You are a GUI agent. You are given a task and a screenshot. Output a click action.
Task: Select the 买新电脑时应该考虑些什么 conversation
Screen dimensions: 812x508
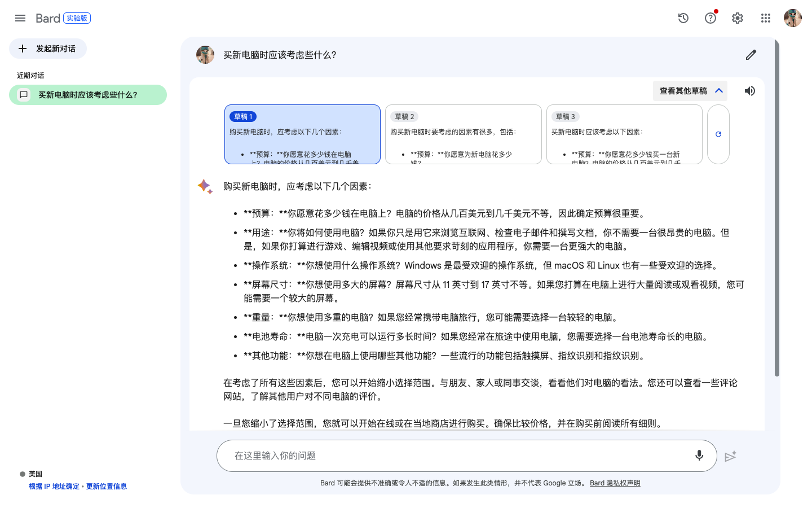(x=88, y=95)
